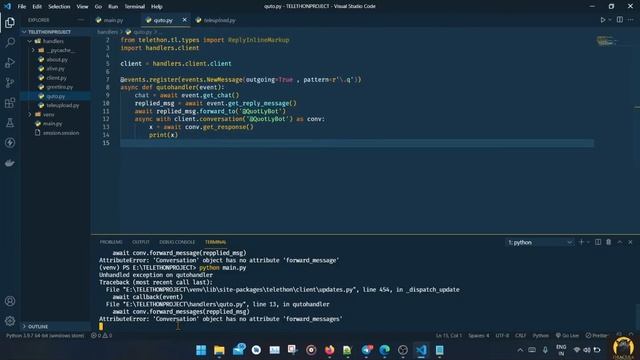The height and width of the screenshot is (360, 640).
Task: Open the launch profile dropdown beside new terminal
Action: [x=588, y=242]
